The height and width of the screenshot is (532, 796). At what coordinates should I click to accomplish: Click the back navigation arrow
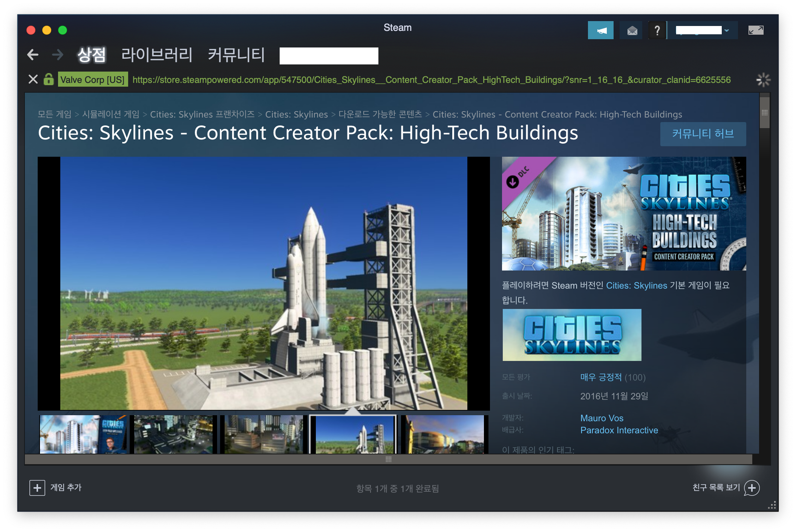[x=33, y=55]
